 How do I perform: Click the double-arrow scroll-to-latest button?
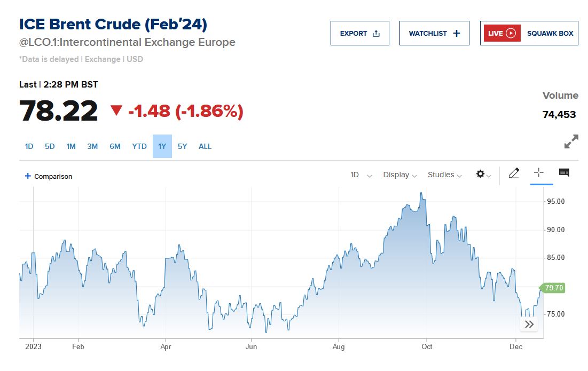coord(529,324)
